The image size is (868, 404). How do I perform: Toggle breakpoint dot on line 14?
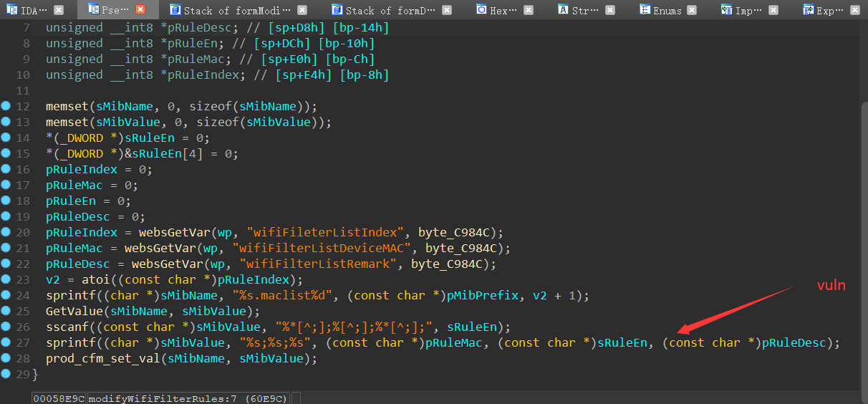pos(6,138)
